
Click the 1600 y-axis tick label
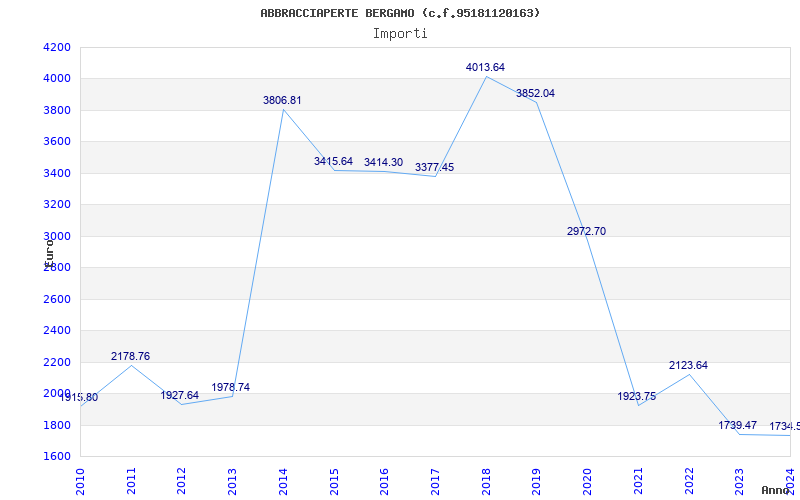point(55,457)
